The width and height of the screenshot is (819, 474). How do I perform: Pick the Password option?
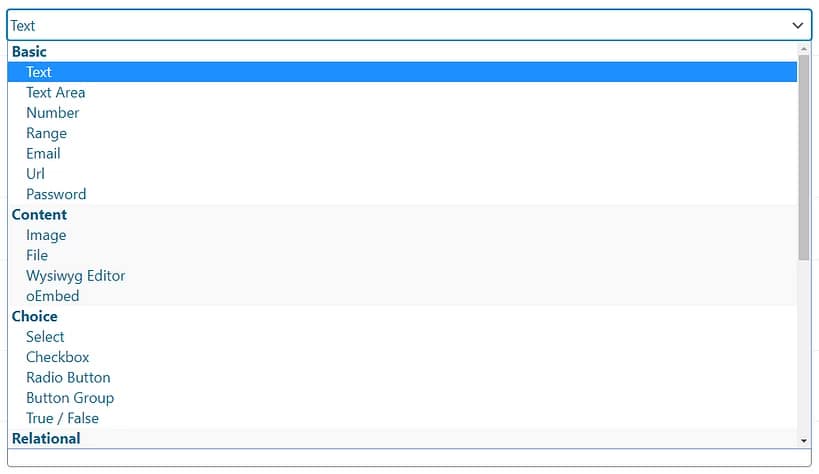tap(56, 194)
